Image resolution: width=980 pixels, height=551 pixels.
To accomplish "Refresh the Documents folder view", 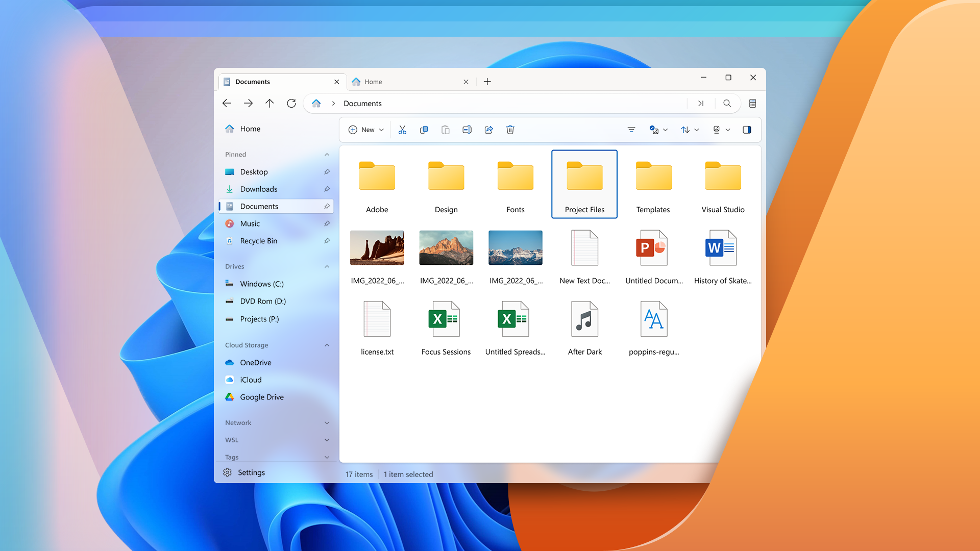I will pyautogui.click(x=291, y=103).
